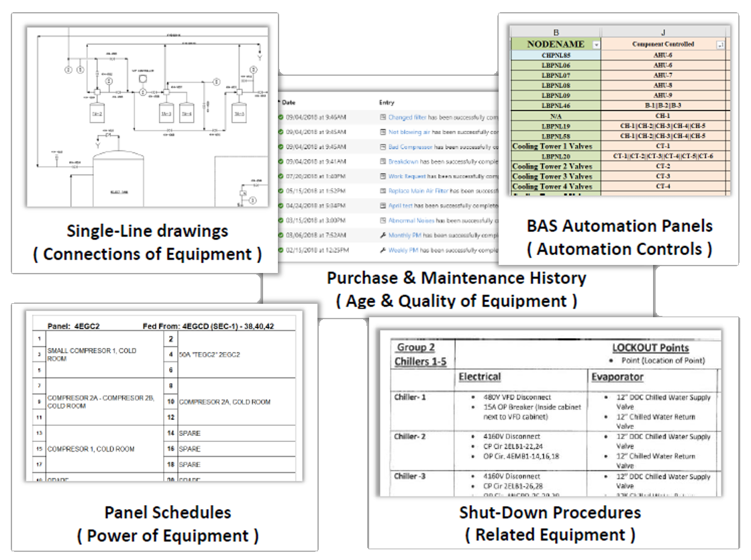This screenshot has height=560, width=751.
Task: Select the B-1|B-2|B-3 cell
Action: pos(663,105)
